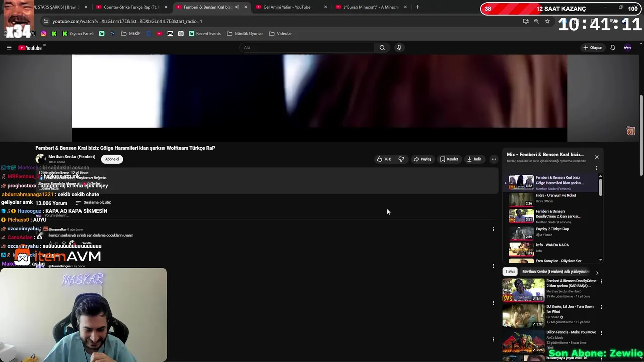This screenshot has height=362, width=644.
Task: Open more actions next to İndir
Action: pos(494,159)
